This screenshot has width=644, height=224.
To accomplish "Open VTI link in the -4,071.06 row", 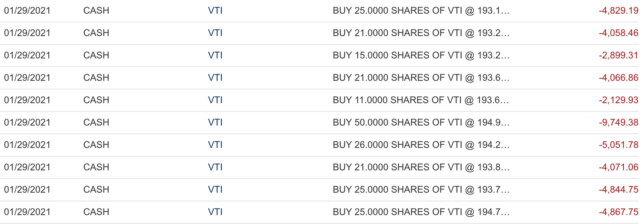I will (x=215, y=167).
